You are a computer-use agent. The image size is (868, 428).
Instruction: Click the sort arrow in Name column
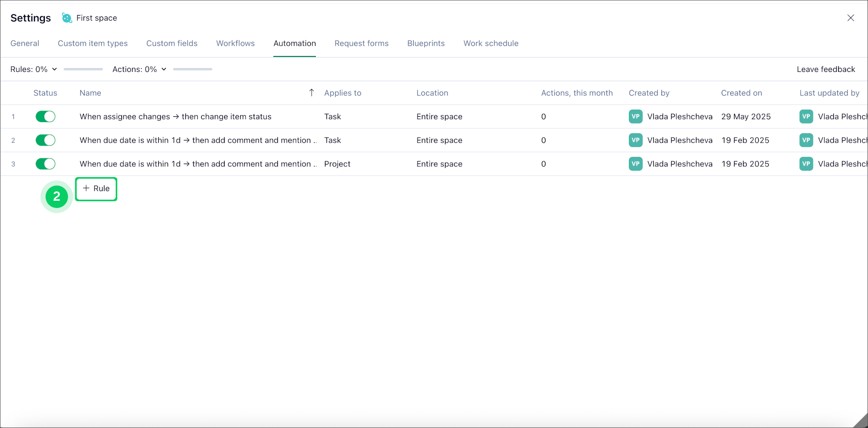(x=312, y=93)
